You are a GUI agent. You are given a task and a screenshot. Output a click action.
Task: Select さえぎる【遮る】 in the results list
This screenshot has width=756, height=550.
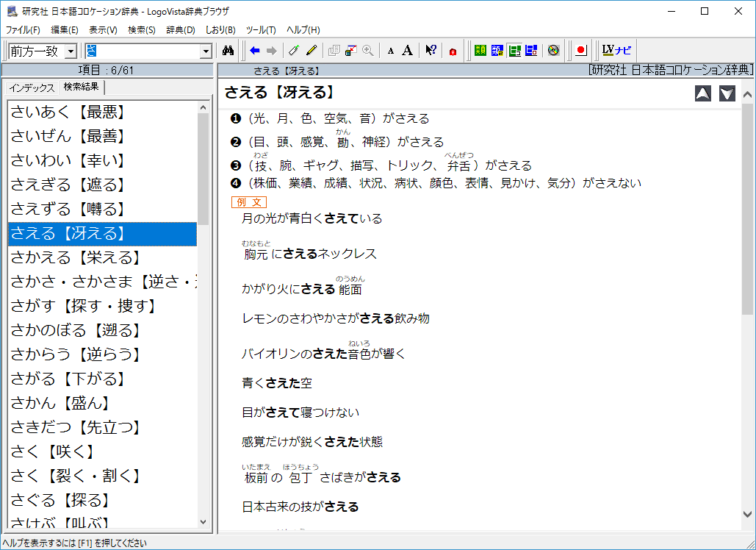(102, 185)
